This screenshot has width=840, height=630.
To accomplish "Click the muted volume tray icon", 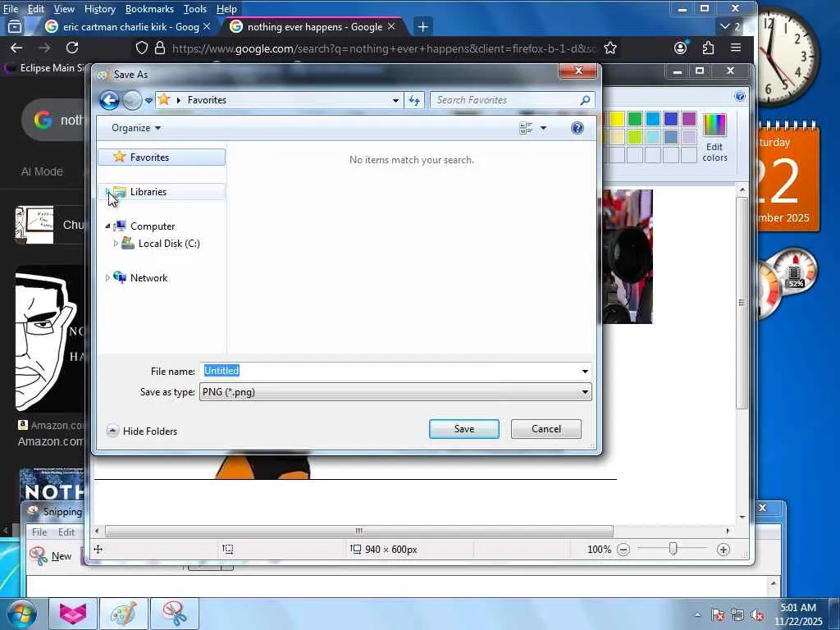I will click(757, 615).
